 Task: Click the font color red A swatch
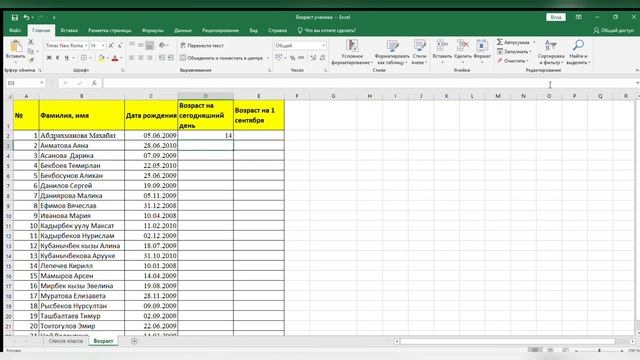click(115, 58)
